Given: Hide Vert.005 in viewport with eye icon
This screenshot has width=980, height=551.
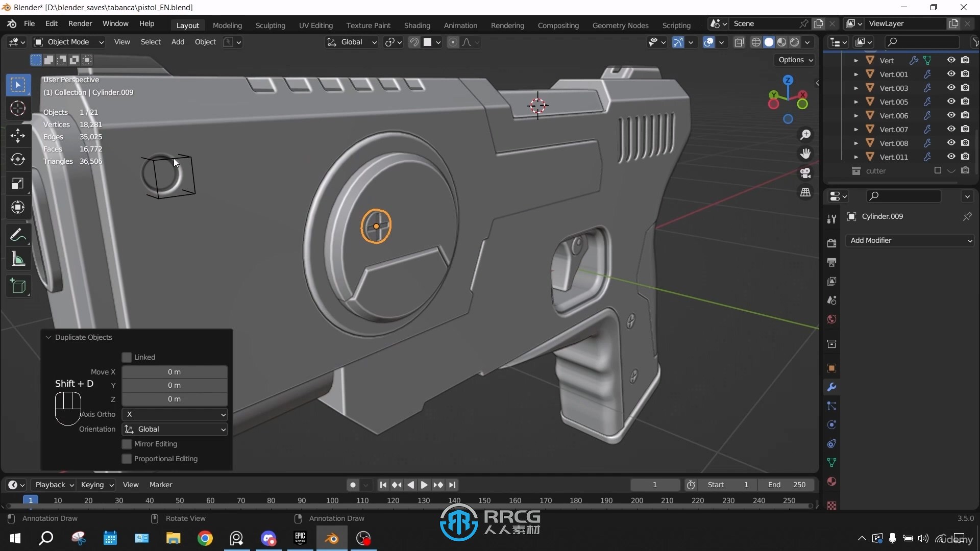Looking at the screenshot, I should click(951, 102).
